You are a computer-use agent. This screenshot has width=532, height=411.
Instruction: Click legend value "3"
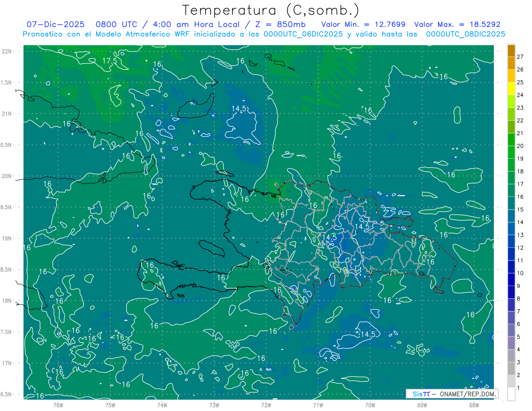pyautogui.click(x=518, y=362)
